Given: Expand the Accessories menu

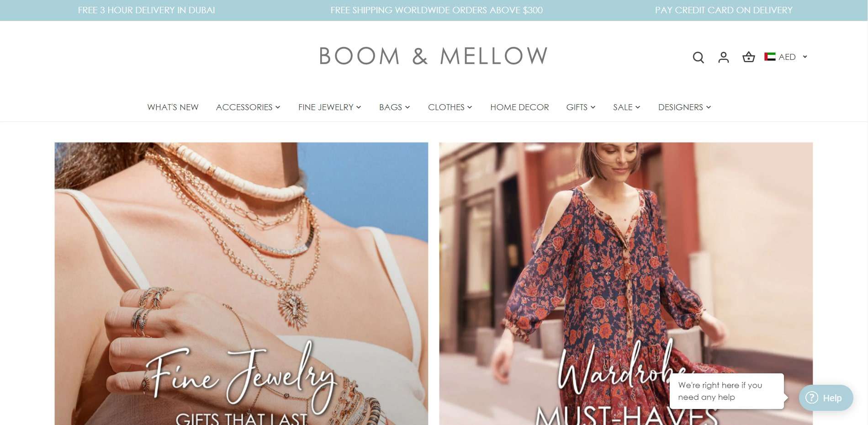Looking at the screenshot, I should pyautogui.click(x=248, y=107).
